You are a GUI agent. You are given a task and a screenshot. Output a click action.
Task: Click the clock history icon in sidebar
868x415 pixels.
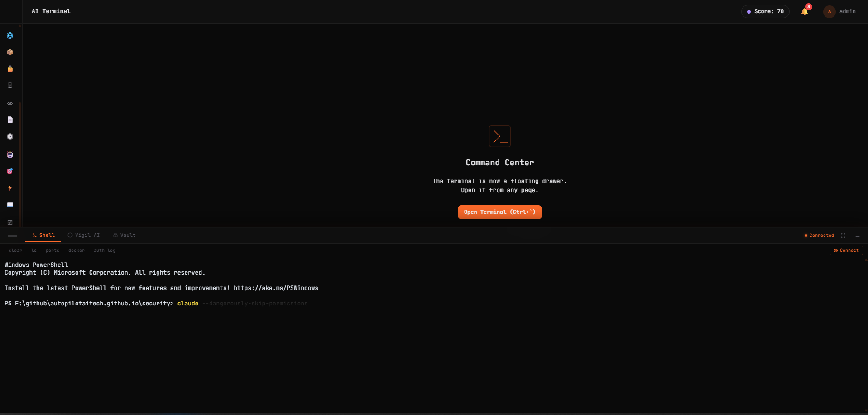pyautogui.click(x=10, y=136)
